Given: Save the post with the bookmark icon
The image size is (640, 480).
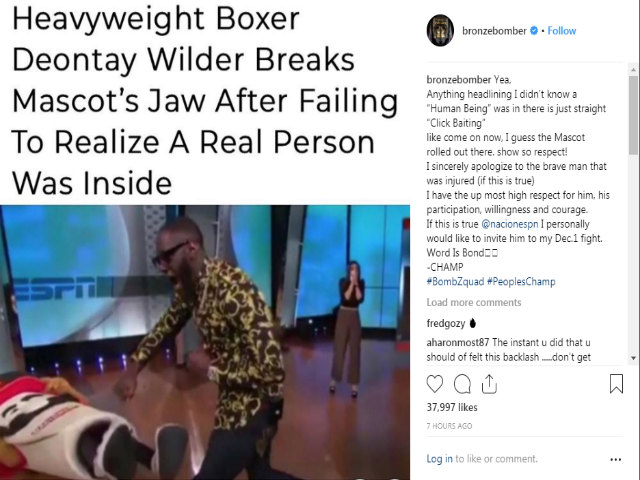Looking at the screenshot, I should pyautogui.click(x=616, y=384).
